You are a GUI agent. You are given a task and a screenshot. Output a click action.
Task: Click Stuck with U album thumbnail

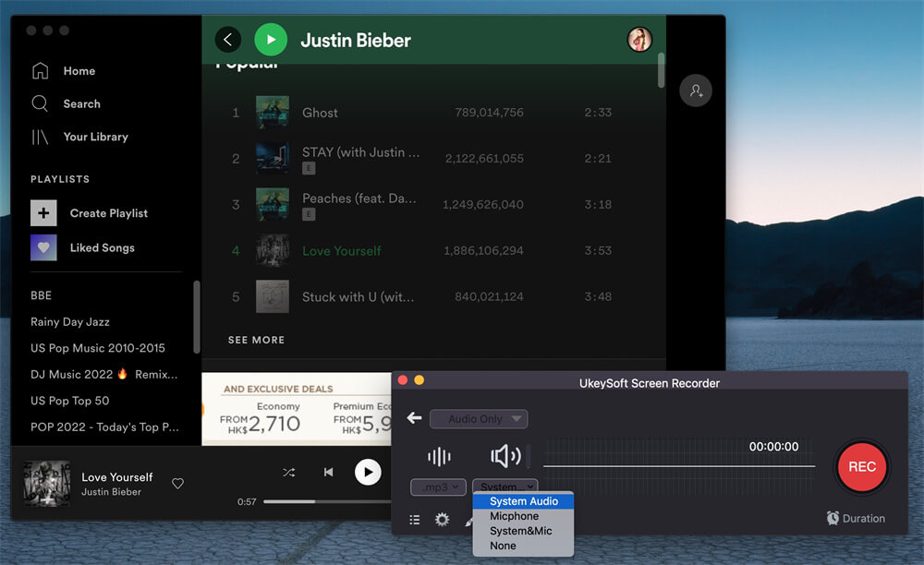point(273,296)
